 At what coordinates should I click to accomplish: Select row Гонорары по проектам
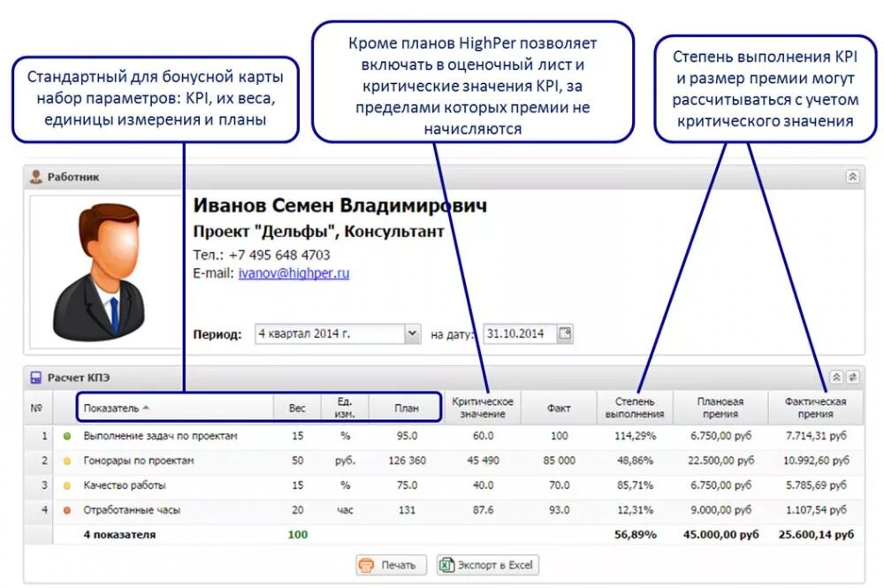click(444, 461)
